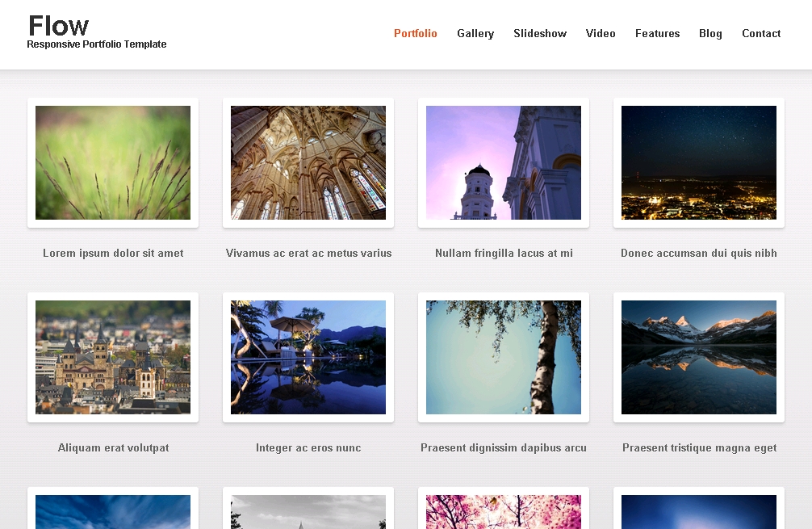View the resort pool umbrella thumbnail
This screenshot has height=529, width=812.
pos(308,357)
